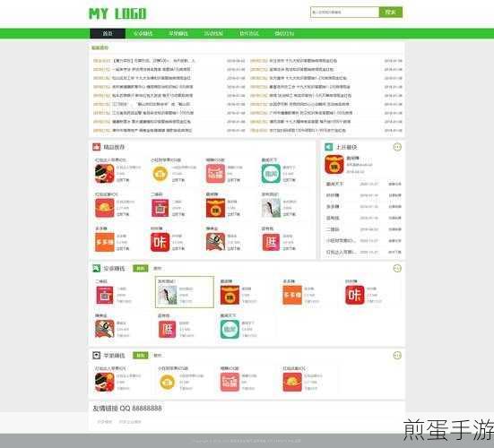Click the green icon of the 安卓赚钱 section header
This screenshot has width=494, height=448.
[96, 268]
